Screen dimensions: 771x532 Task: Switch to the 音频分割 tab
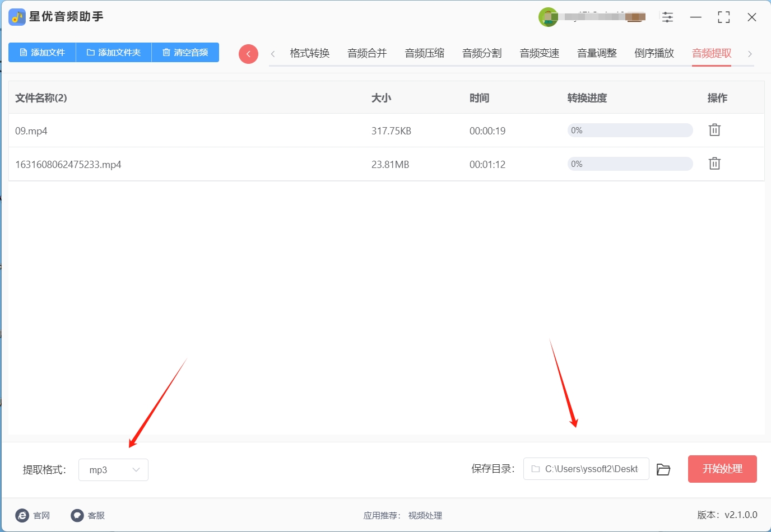pos(482,53)
